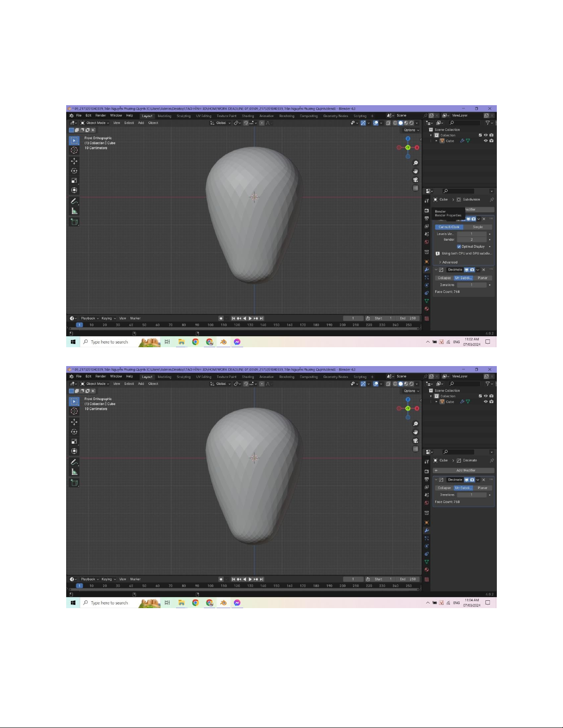Viewport: 563px width, 728px height.
Task: Click the Add Modifier button in the lower window
Action: point(465,470)
